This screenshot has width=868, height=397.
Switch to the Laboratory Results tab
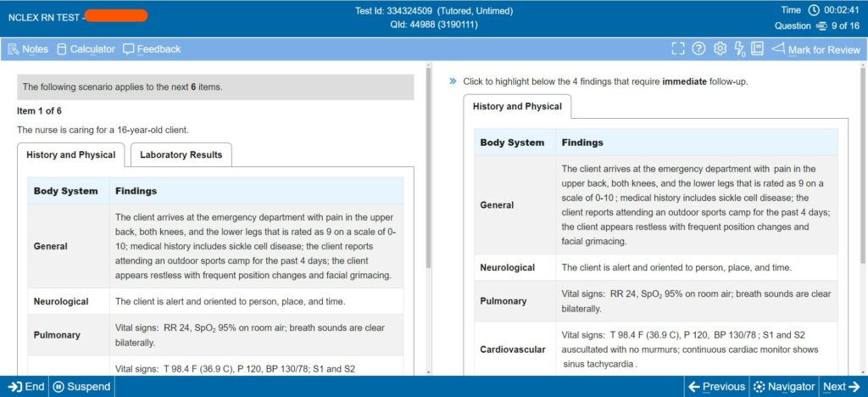pos(181,155)
